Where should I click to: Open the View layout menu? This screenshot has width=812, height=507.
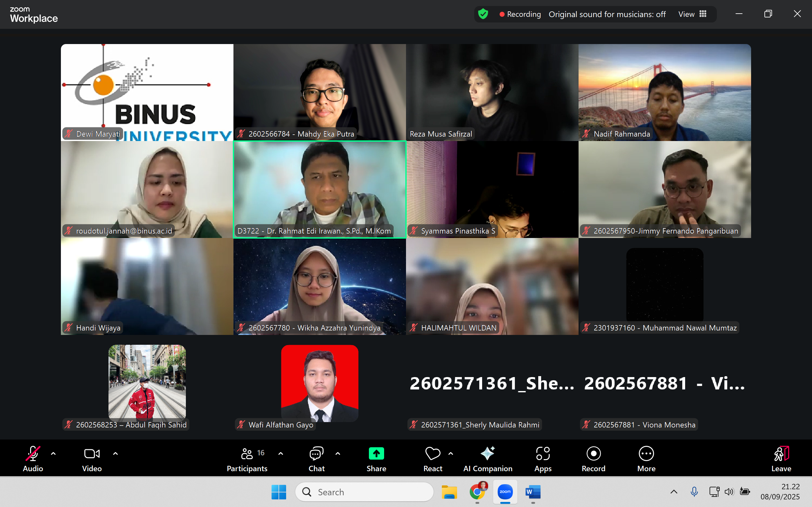692,14
